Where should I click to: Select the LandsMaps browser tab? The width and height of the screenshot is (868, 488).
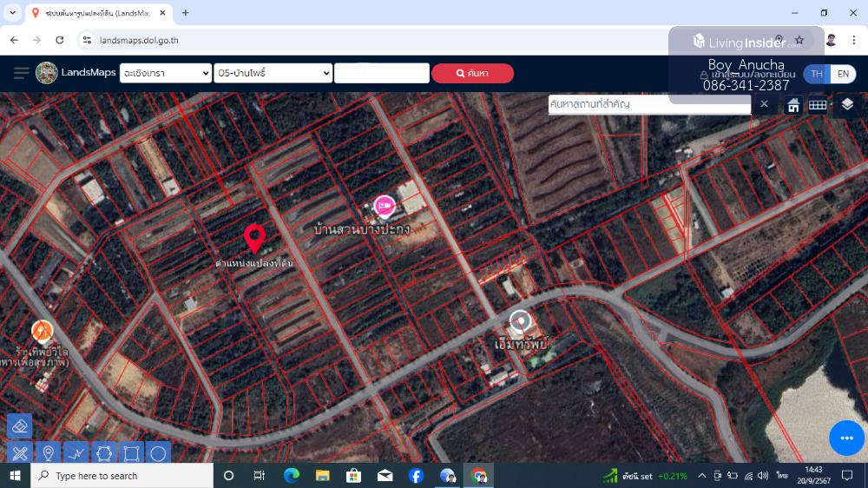97,13
